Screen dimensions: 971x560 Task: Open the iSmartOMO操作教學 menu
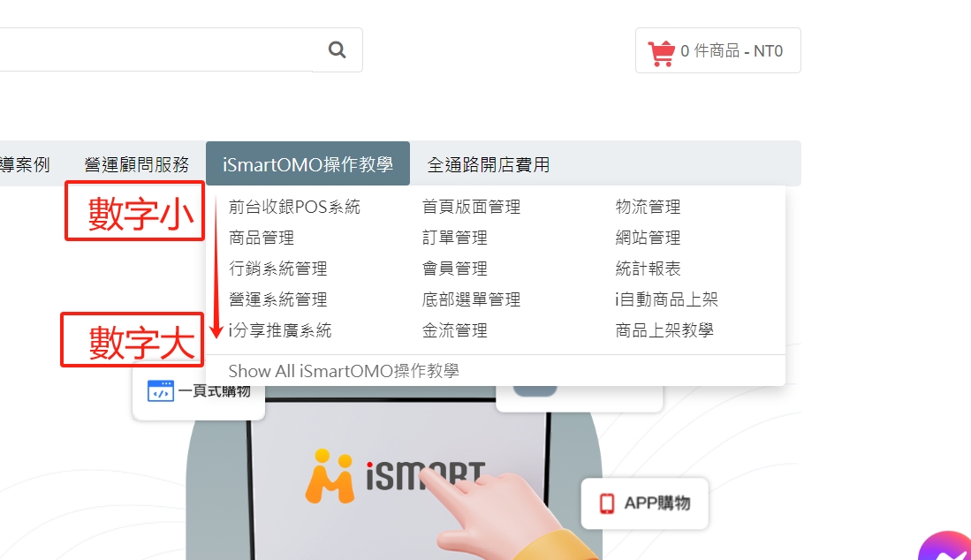(307, 164)
